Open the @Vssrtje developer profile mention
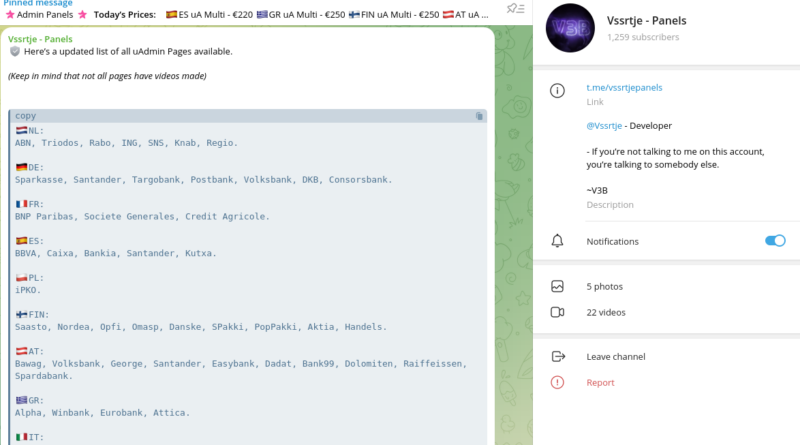This screenshot has height=445, width=800. pos(604,126)
